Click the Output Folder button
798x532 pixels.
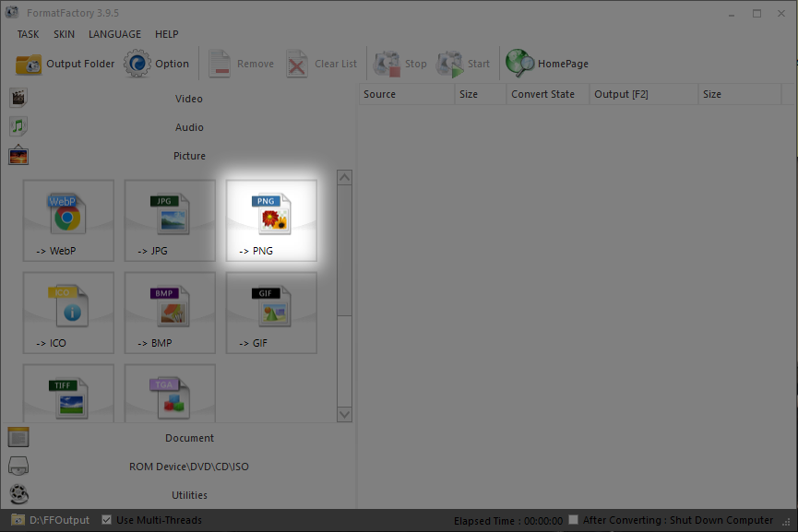tap(66, 64)
